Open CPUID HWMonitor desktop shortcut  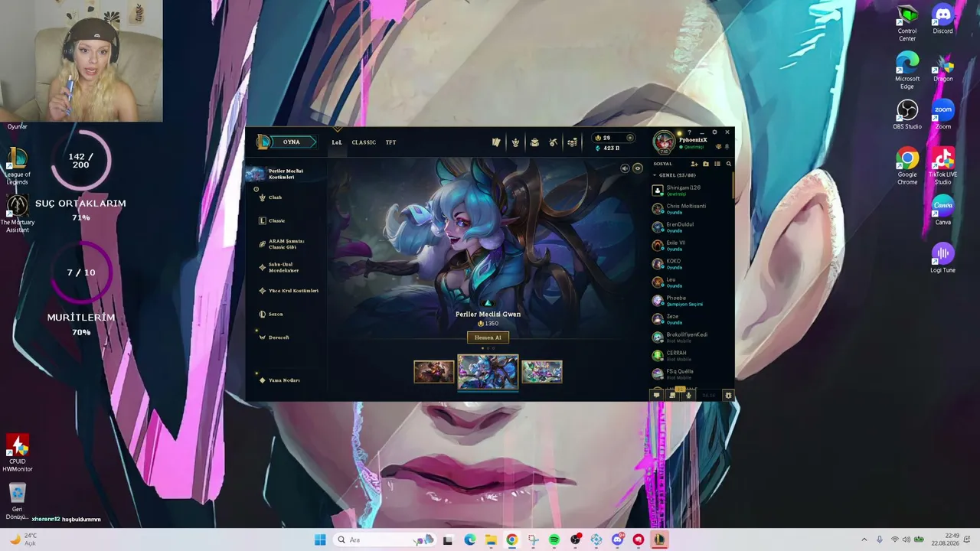pyautogui.click(x=18, y=453)
